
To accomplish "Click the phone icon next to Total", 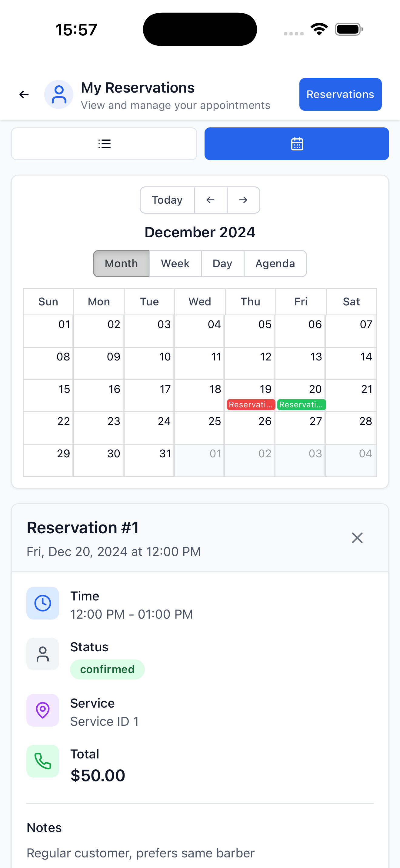I will pyautogui.click(x=42, y=761).
